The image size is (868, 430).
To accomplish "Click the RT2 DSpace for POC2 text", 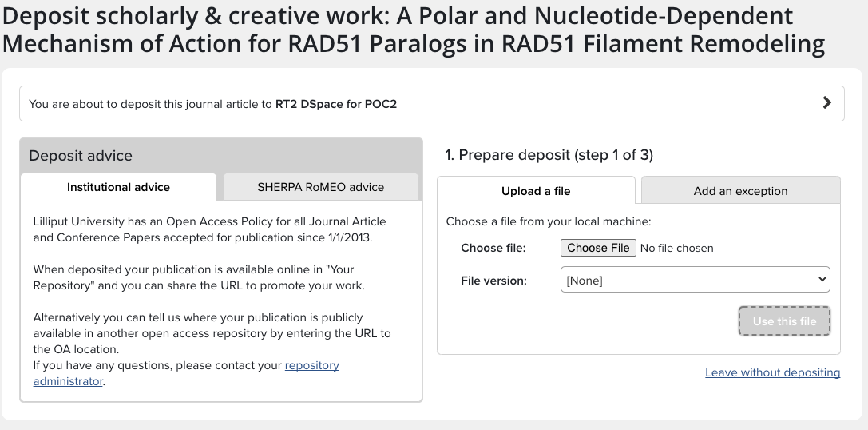I will point(336,104).
